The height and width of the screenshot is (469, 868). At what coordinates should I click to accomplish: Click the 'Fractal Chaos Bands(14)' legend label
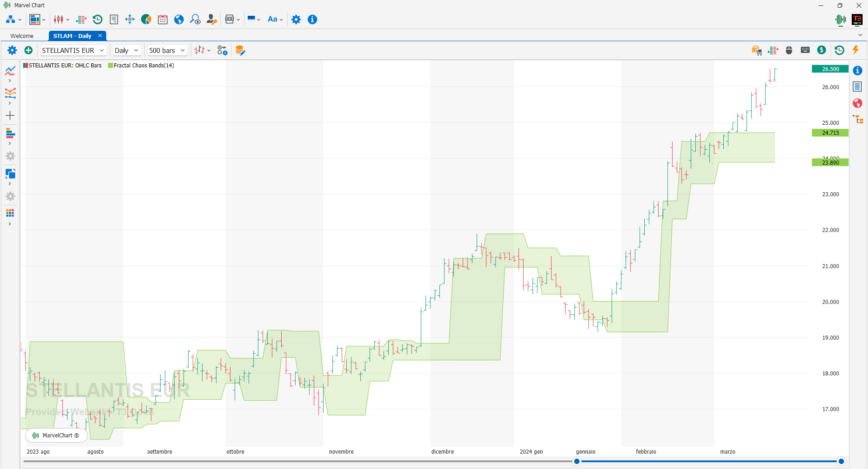[x=144, y=66]
